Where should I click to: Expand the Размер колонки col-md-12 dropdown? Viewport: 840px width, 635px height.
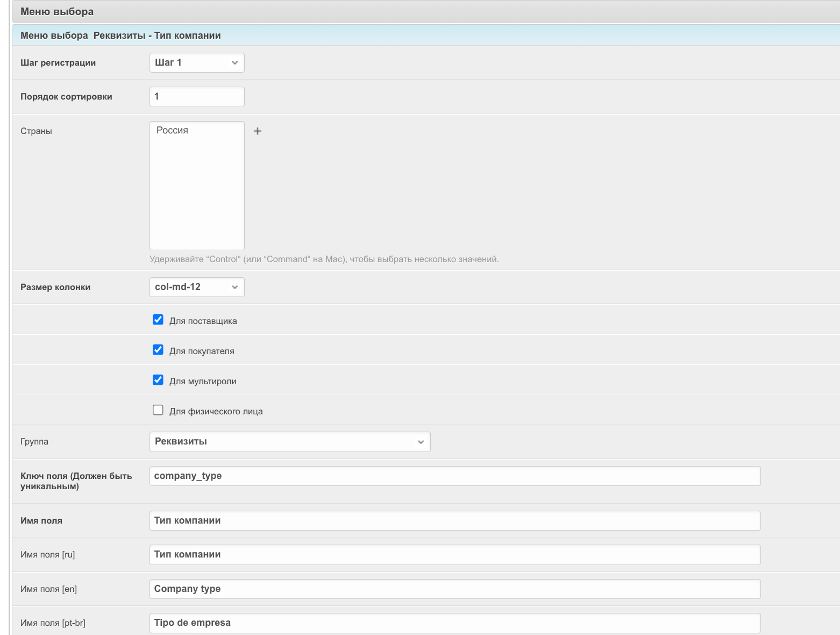tap(197, 287)
